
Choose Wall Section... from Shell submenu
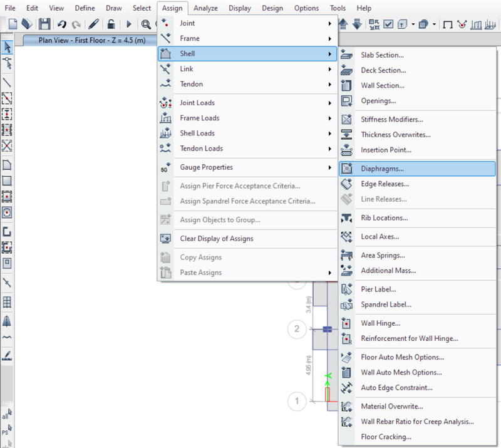coord(383,85)
